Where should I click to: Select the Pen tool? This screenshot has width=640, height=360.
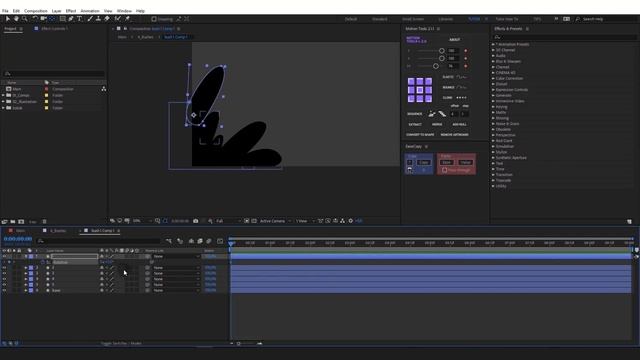71,19
